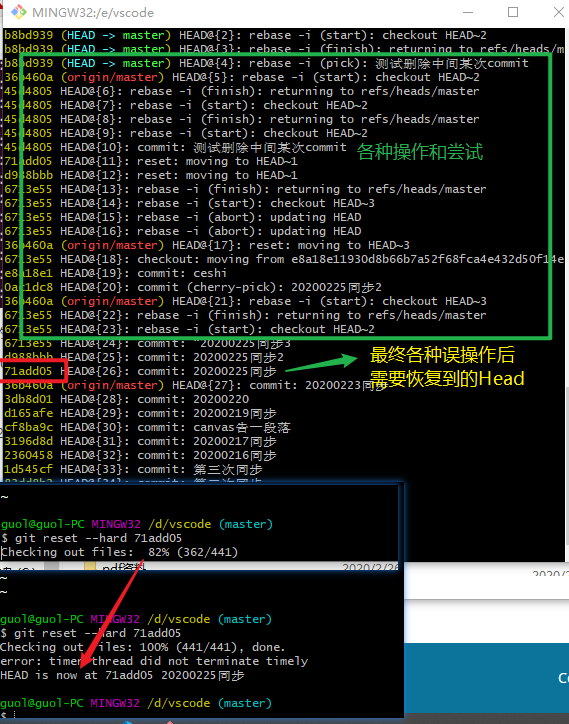
Task: Click HEAD@{11} reset moving to HEAD~1
Action: click(151, 161)
